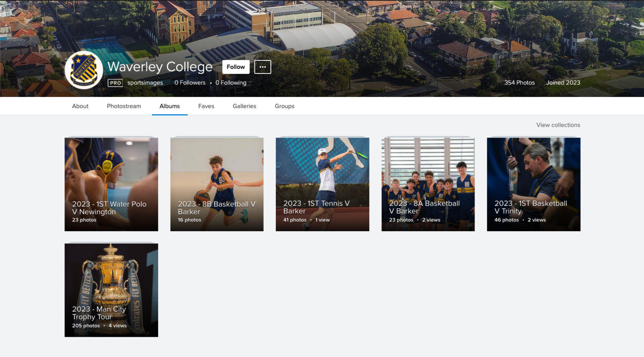This screenshot has width=644, height=357.
Task: Open the About tab
Action: coord(80,106)
